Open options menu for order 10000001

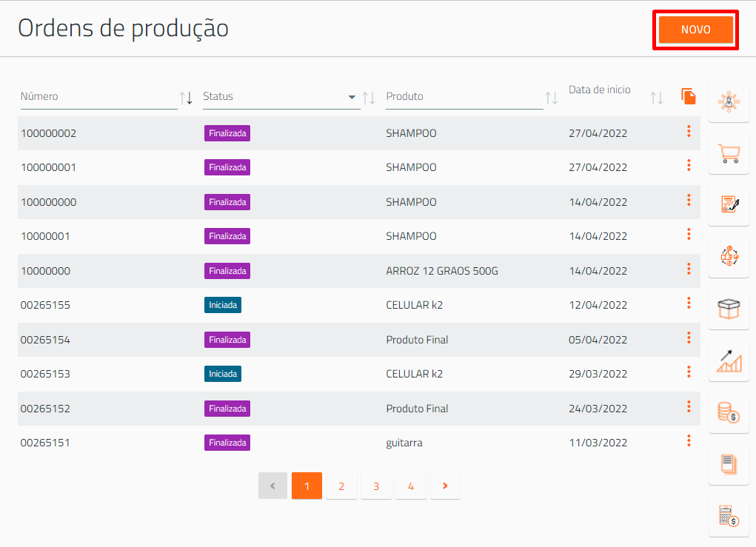point(689,234)
